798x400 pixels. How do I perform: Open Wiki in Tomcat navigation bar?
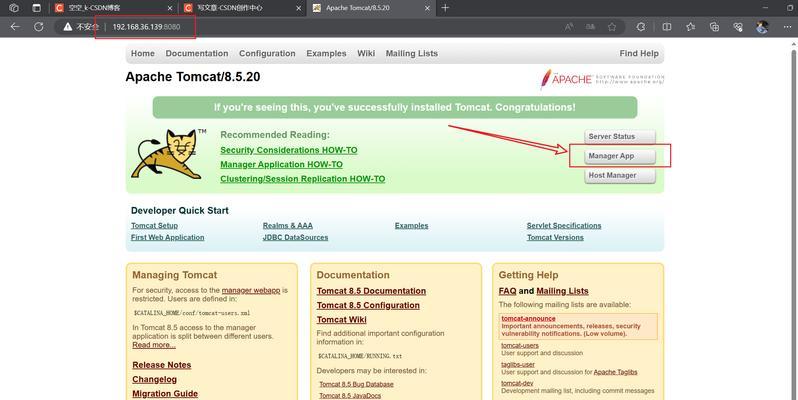pyautogui.click(x=366, y=53)
